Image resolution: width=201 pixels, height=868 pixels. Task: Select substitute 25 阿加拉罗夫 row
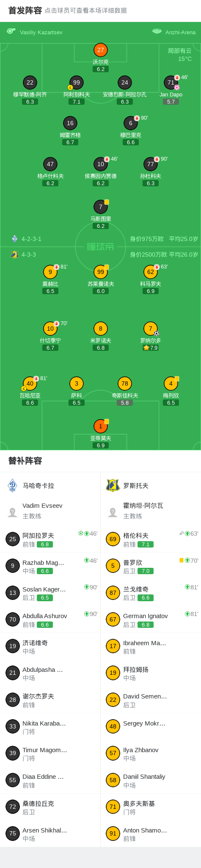pos(50,539)
